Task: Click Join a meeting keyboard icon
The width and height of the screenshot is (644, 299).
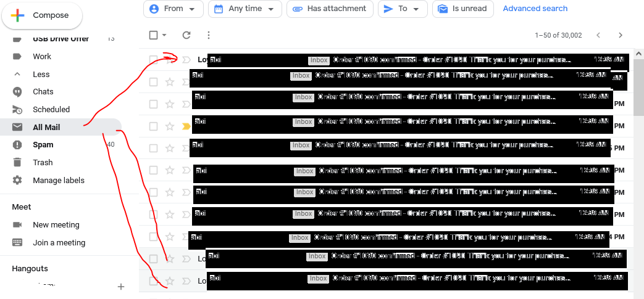Action: click(17, 242)
